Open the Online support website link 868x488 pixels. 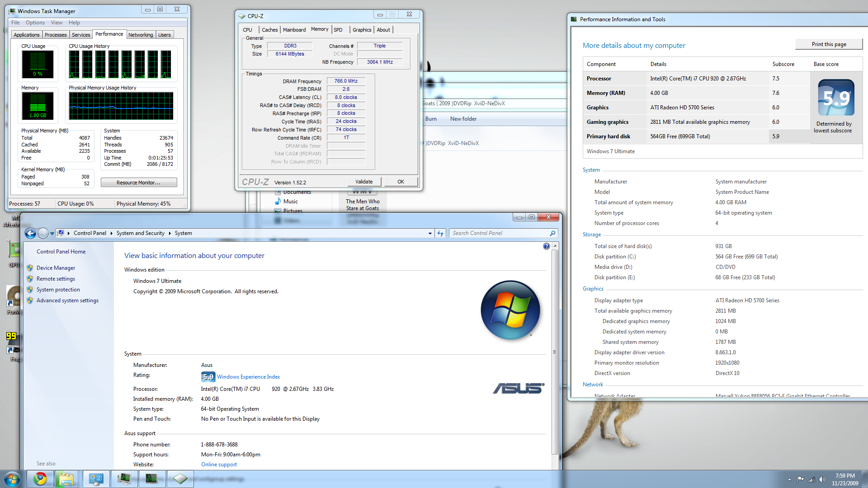(219, 465)
